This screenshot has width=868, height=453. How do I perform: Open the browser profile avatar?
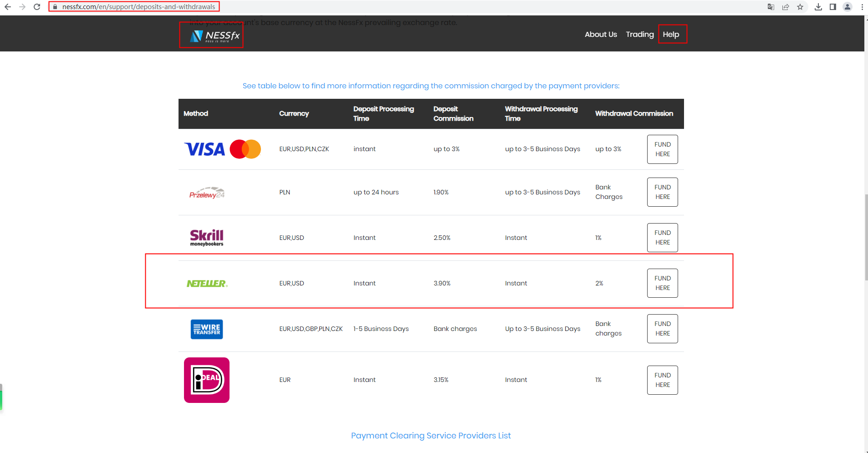pyautogui.click(x=848, y=7)
